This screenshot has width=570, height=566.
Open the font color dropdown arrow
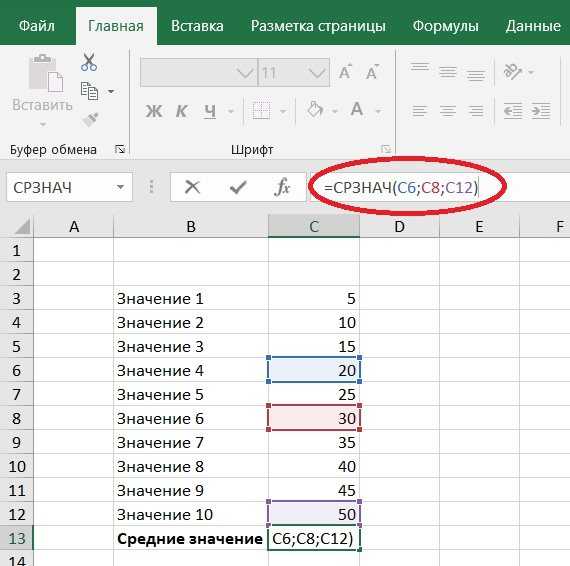[378, 111]
